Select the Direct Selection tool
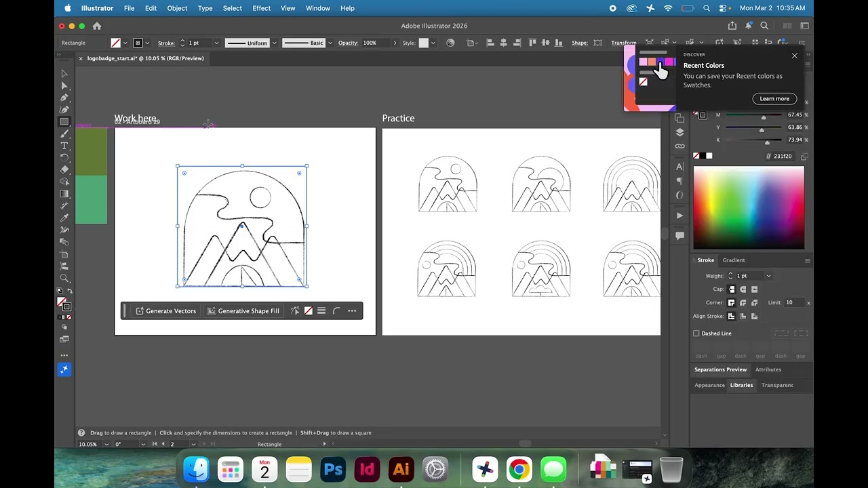Screen dimensions: 868x488 pyautogui.click(x=64, y=85)
